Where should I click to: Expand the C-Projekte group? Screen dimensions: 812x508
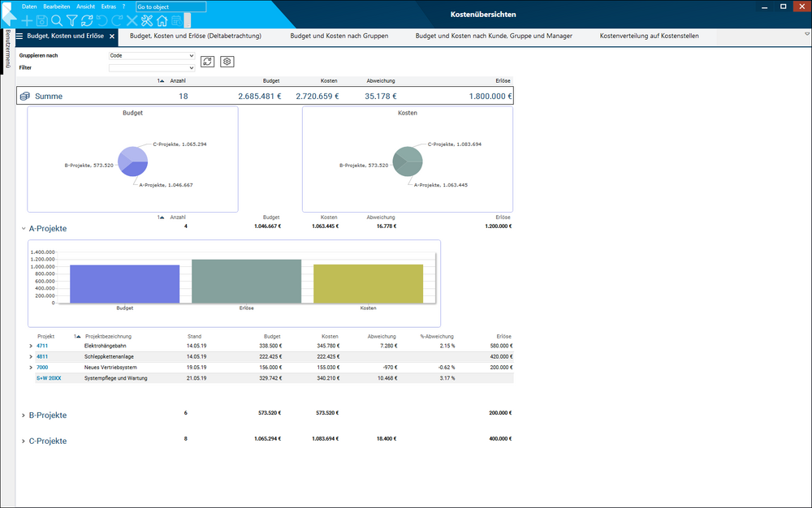[23, 441]
